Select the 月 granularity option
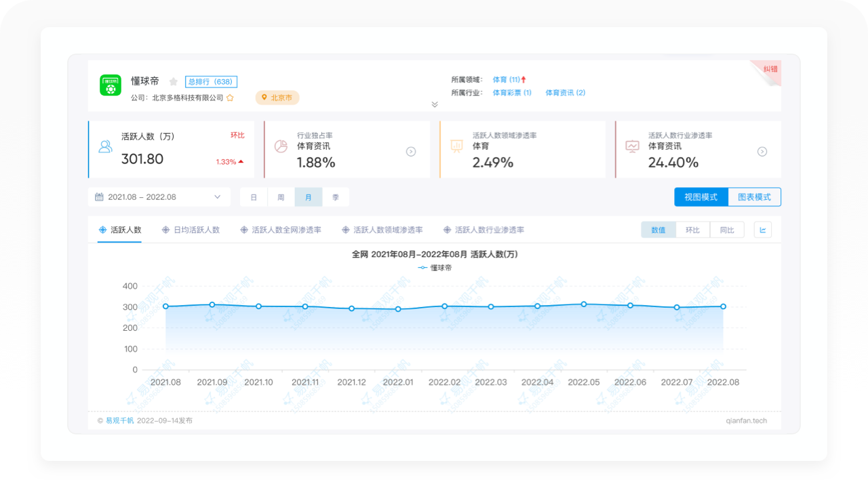This screenshot has width=868, height=488. pyautogui.click(x=309, y=197)
